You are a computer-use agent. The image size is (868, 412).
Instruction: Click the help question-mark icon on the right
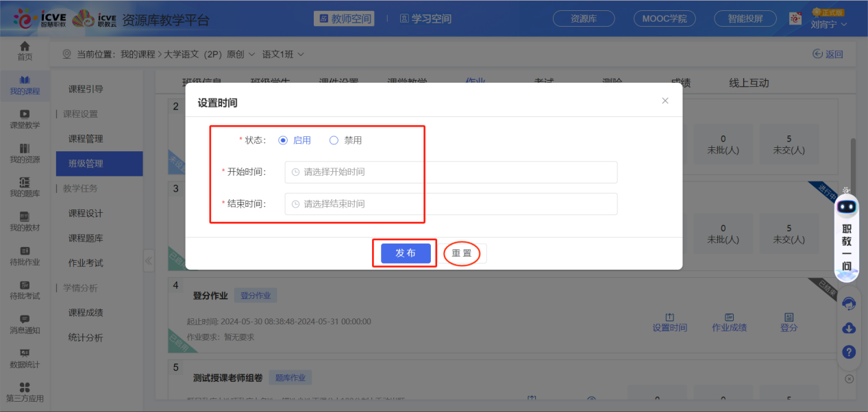tap(848, 352)
